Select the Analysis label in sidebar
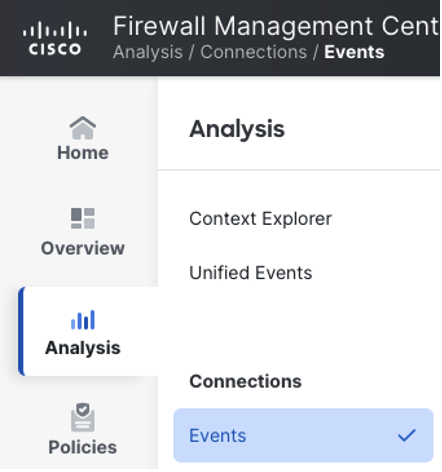This screenshot has width=442, height=472. pos(83,348)
